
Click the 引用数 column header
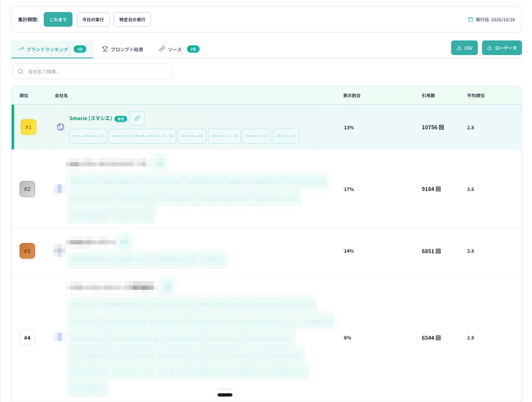click(428, 95)
